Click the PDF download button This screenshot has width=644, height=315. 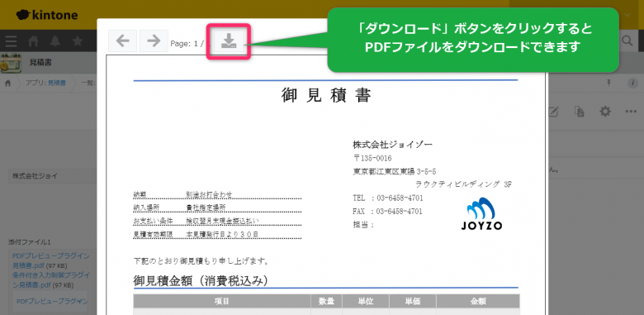(x=229, y=41)
